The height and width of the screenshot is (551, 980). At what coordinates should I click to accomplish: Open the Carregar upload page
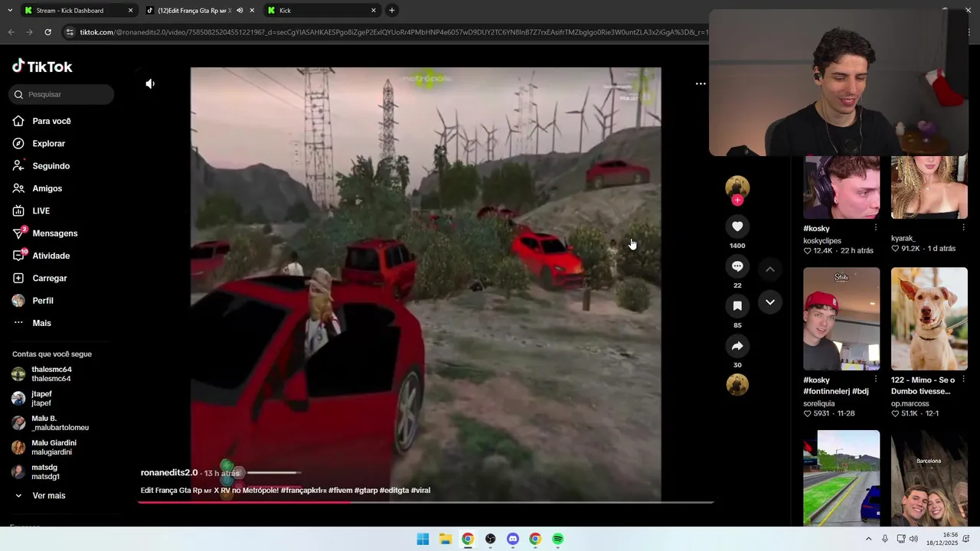pyautogui.click(x=41, y=278)
